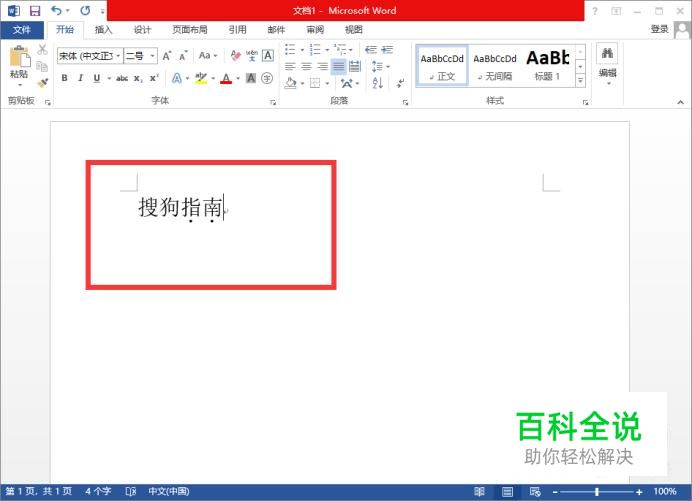Click 中文(中国) language in status bar
This screenshot has height=501, width=692.
169,491
